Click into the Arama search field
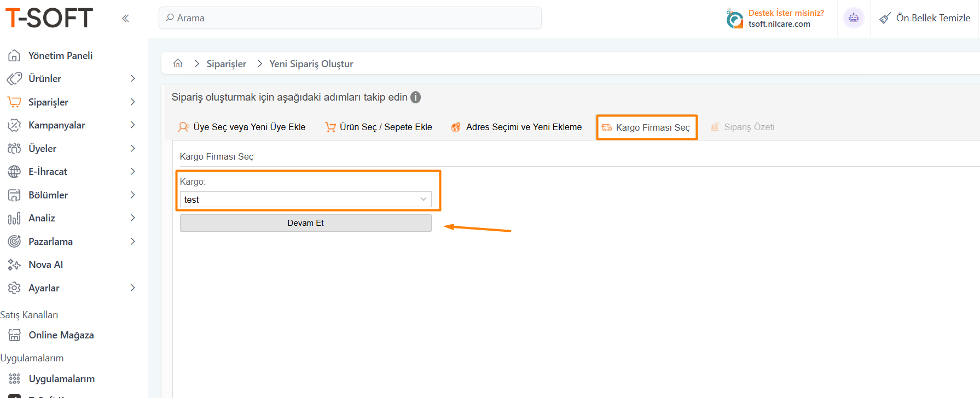The width and height of the screenshot is (980, 398). tap(350, 18)
